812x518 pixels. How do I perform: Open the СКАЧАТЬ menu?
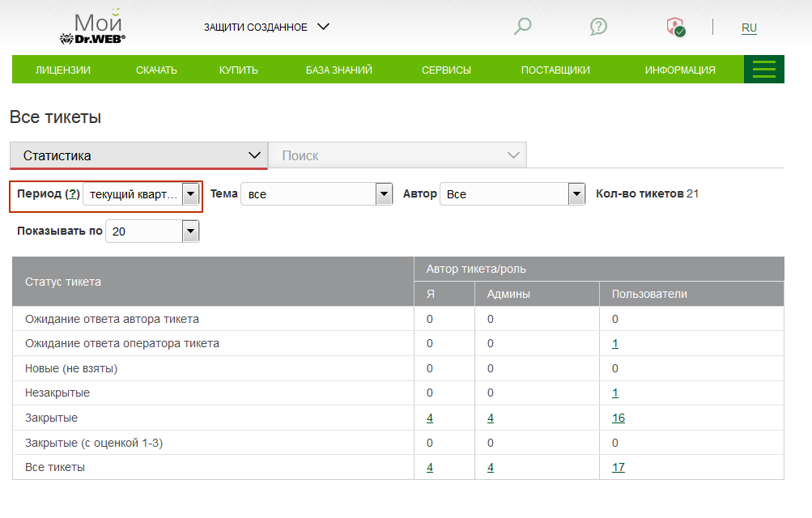156,70
